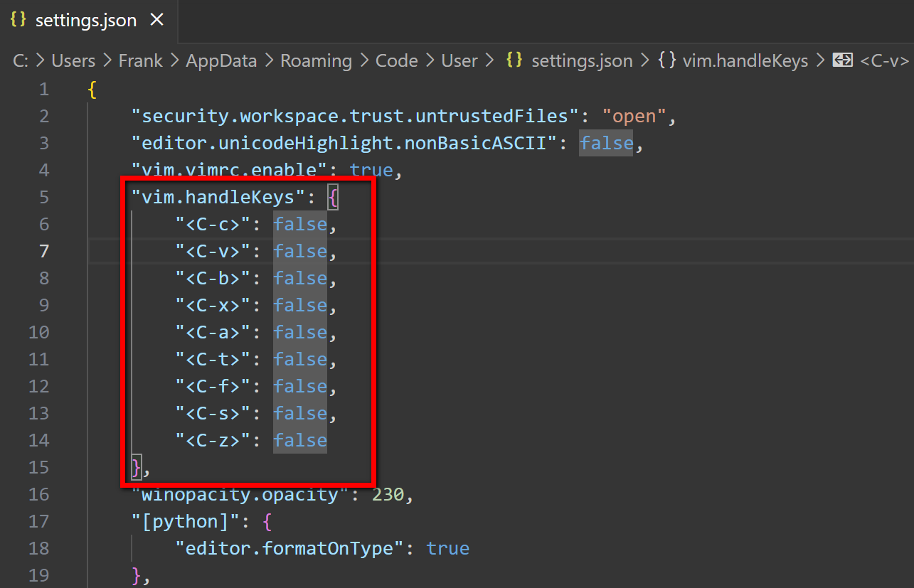Click line number 7 in the gutter
Image resolution: width=914 pixels, height=588 pixels.
pyautogui.click(x=44, y=251)
